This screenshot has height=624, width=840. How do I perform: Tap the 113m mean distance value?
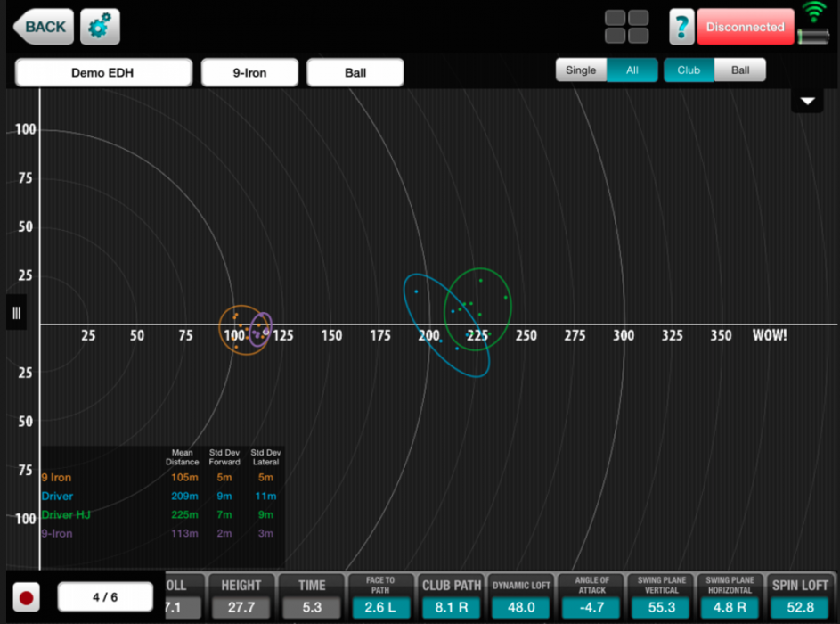(184, 533)
